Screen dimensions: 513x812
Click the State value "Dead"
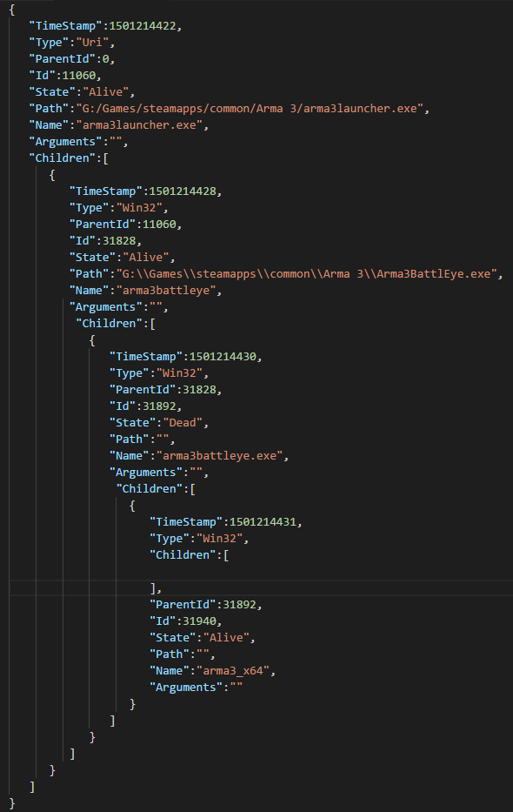point(183,423)
